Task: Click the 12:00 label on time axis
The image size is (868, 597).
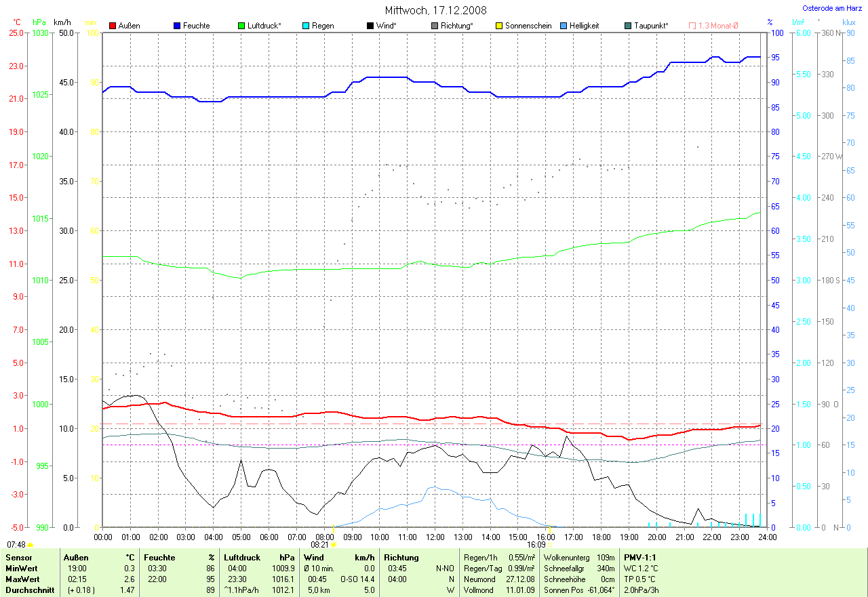Action: point(435,537)
